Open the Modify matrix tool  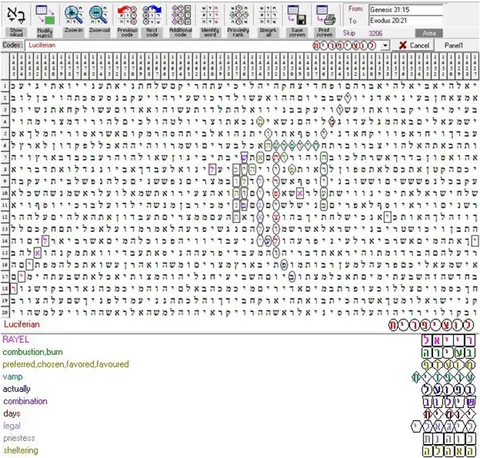click(45, 15)
